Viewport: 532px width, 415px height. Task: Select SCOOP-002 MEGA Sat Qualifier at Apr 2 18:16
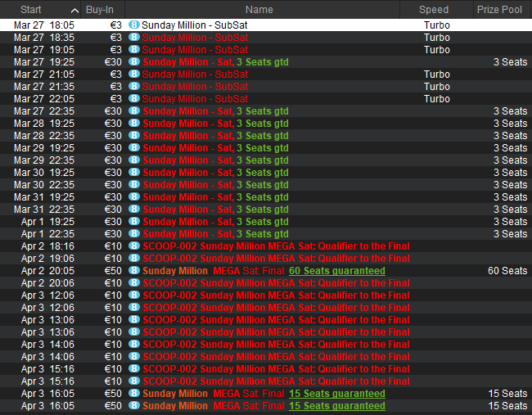point(276,246)
